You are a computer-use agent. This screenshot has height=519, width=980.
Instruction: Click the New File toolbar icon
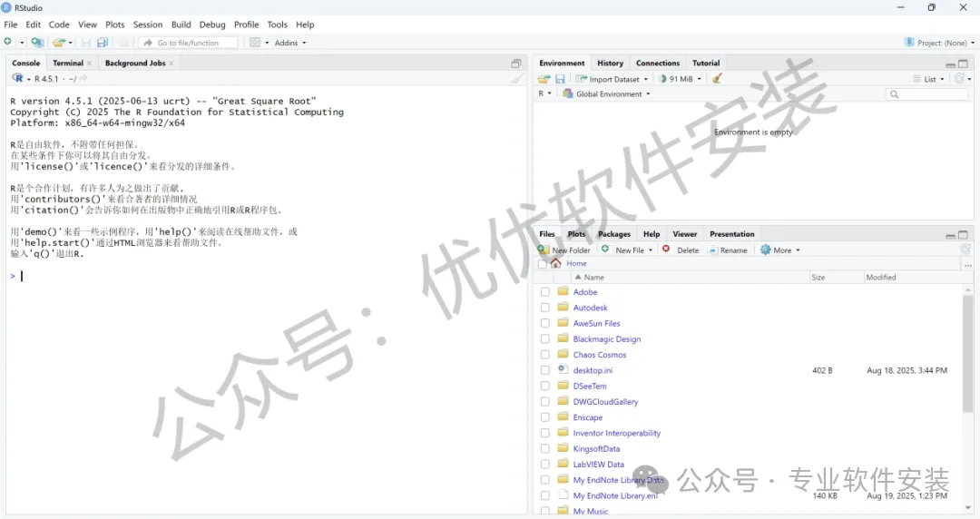click(x=8, y=42)
